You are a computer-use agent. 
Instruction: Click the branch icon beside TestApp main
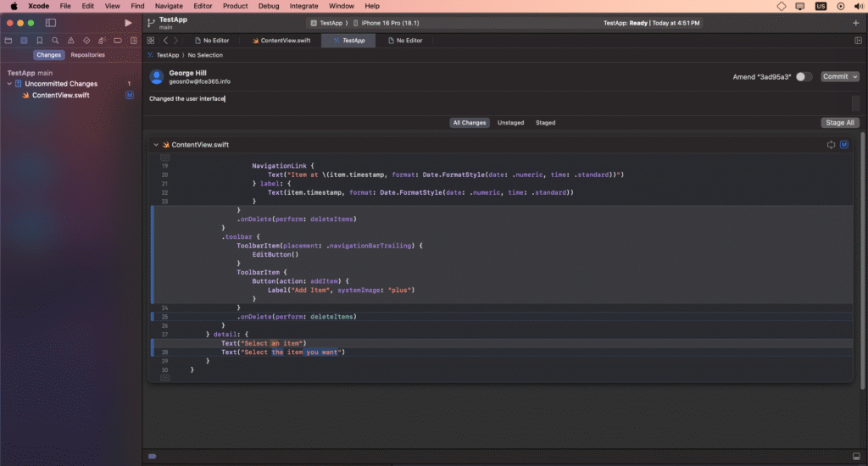[x=151, y=23]
